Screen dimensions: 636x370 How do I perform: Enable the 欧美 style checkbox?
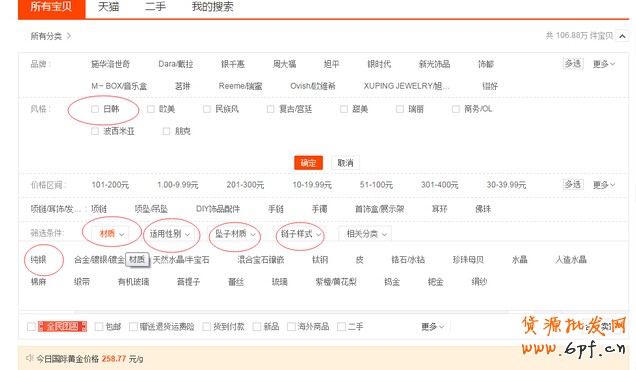coord(151,109)
